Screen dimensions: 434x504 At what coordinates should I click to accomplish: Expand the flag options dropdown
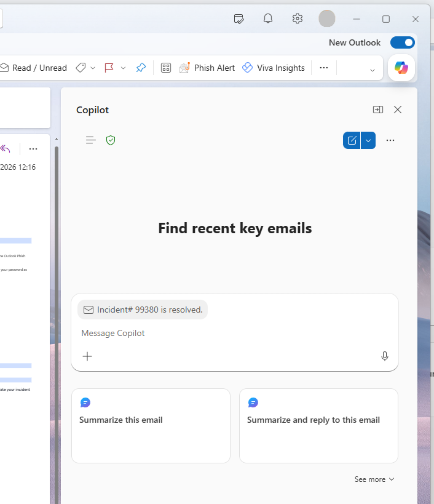123,68
